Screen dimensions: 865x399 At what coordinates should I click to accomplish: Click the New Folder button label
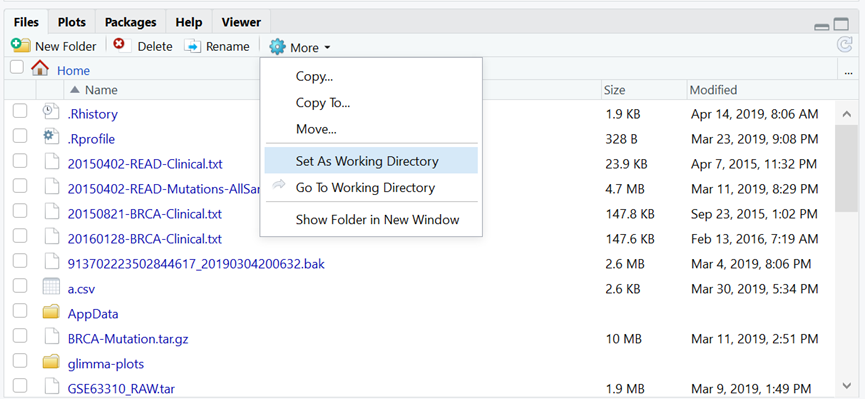pyautogui.click(x=66, y=47)
